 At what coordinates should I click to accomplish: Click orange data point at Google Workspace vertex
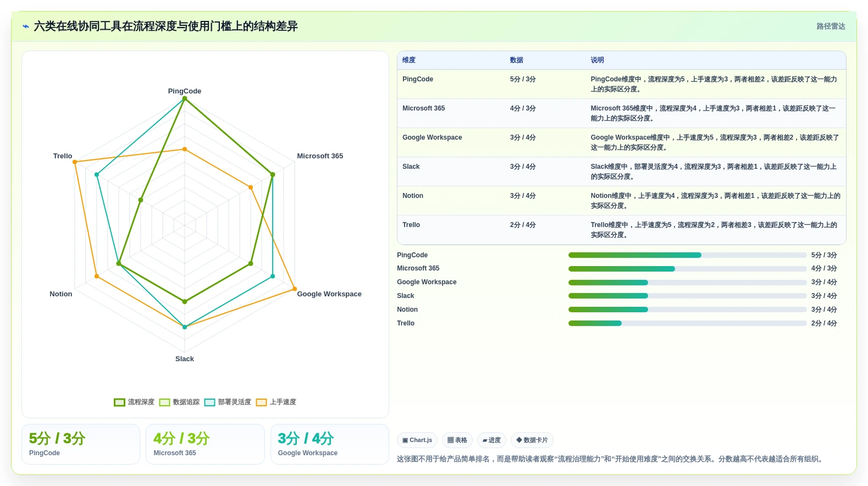pos(295,289)
